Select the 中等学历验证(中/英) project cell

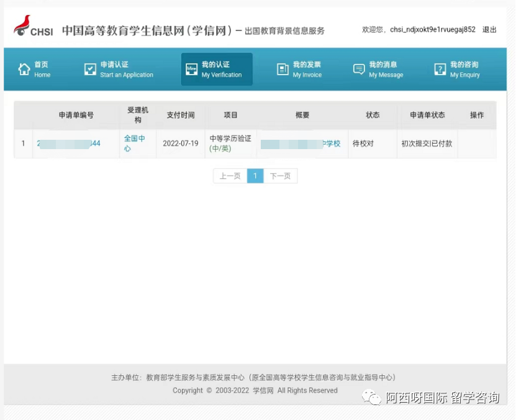229,142
